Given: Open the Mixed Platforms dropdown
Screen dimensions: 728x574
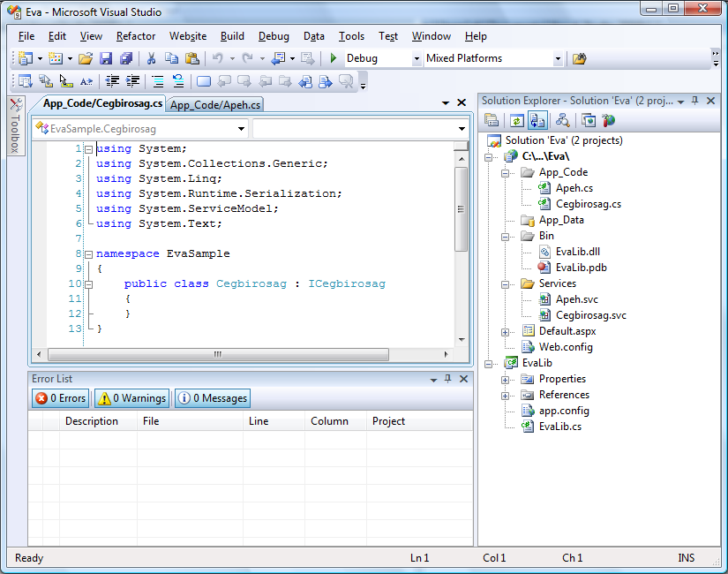Looking at the screenshot, I should [558, 58].
